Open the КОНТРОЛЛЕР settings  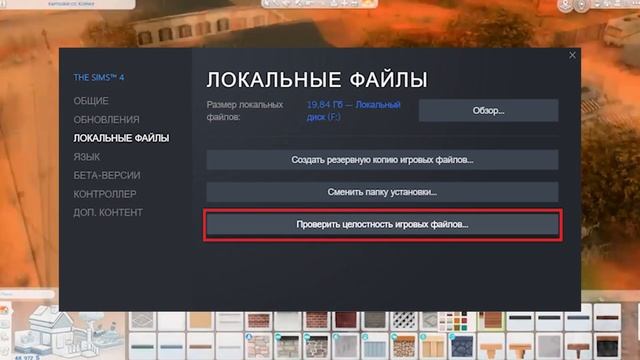click(x=105, y=194)
